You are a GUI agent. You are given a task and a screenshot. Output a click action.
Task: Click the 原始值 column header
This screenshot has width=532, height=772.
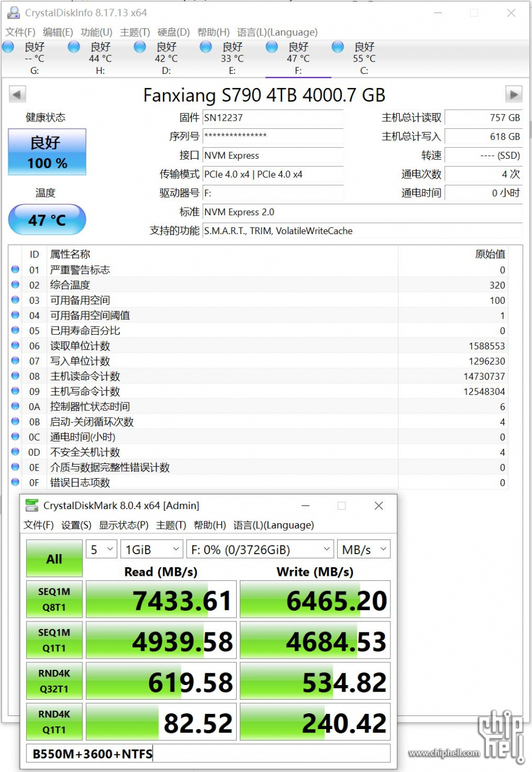click(453, 254)
